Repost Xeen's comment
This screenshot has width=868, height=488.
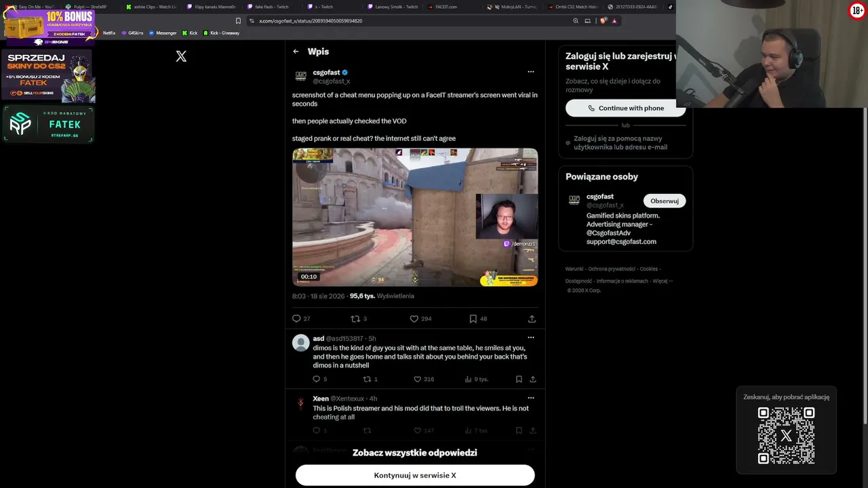(367, 430)
